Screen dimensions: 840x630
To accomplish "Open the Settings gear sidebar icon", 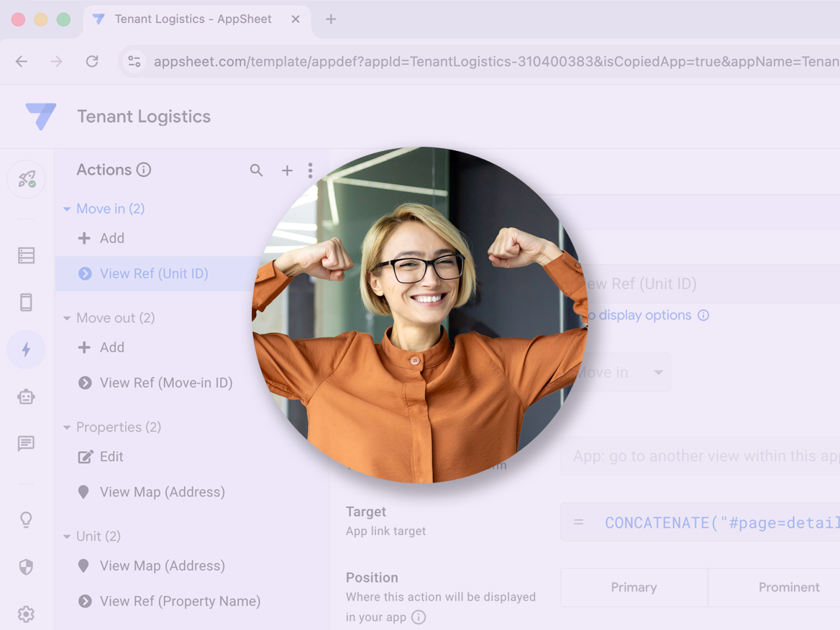I will click(26, 614).
